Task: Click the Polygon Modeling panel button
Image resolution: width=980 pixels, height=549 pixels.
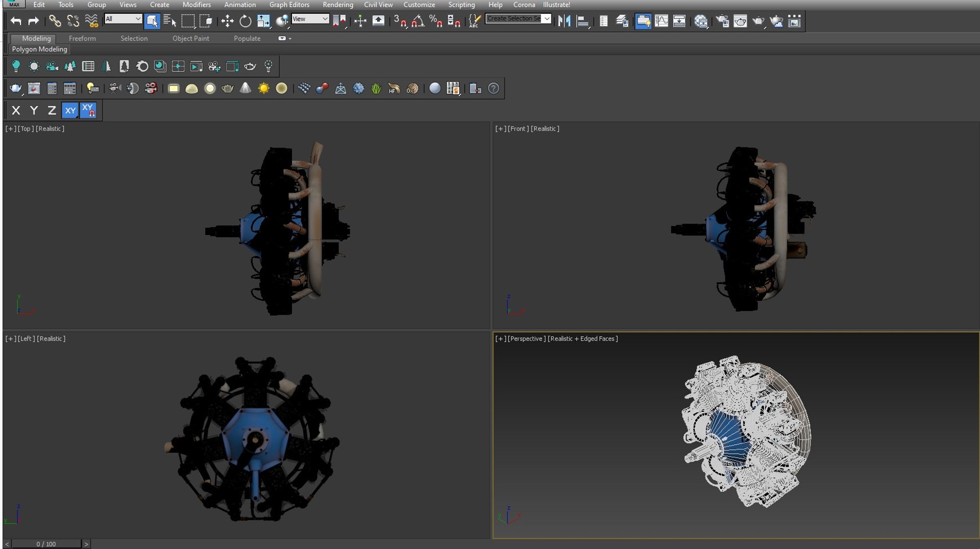Action: point(40,49)
